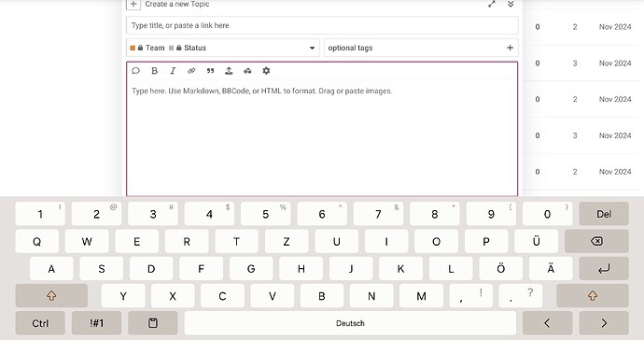Tap the right Shift key
Image resolution: width=644 pixels, height=340 pixels.
point(593,295)
